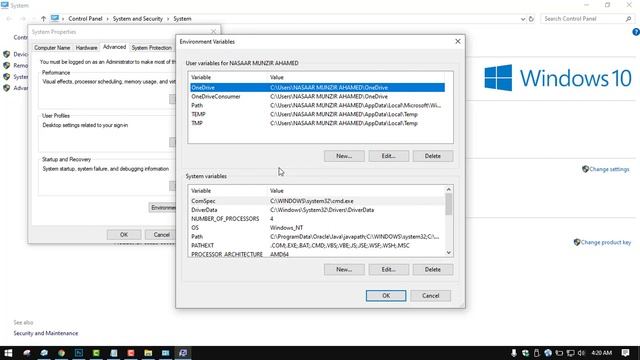Viewport: 640px width, 360px height.
Task: Click the System variables scrollbar thumb
Action: coord(449,204)
